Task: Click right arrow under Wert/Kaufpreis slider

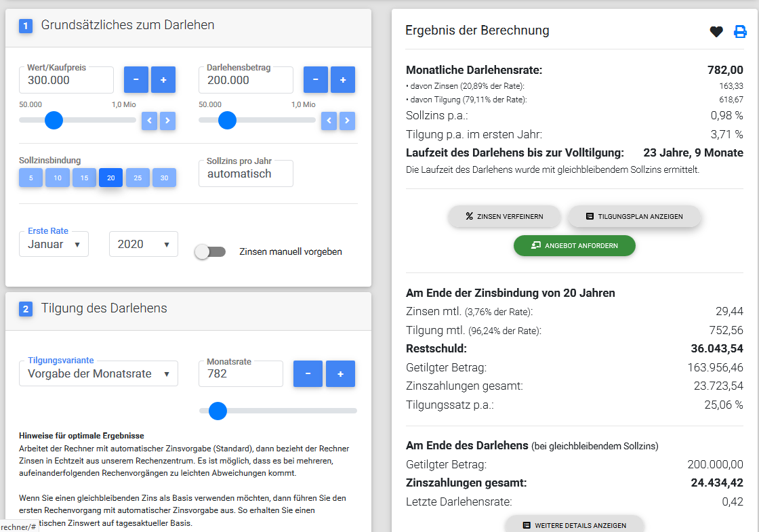Action: pyautogui.click(x=167, y=121)
